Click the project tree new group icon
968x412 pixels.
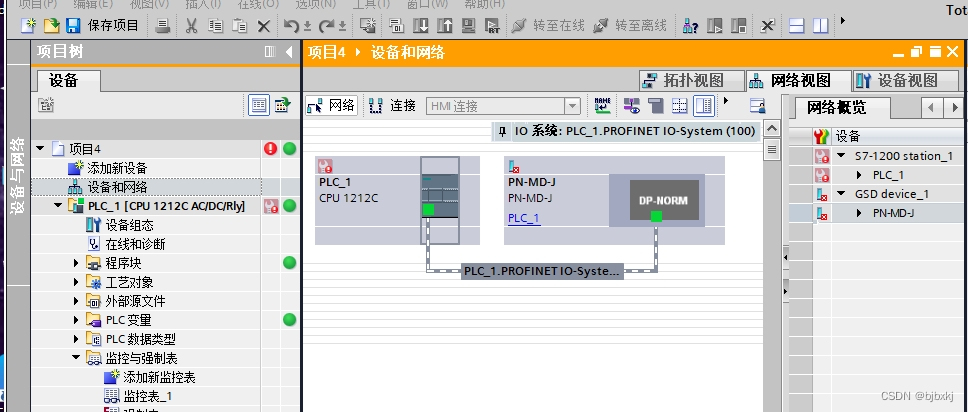[x=46, y=105]
